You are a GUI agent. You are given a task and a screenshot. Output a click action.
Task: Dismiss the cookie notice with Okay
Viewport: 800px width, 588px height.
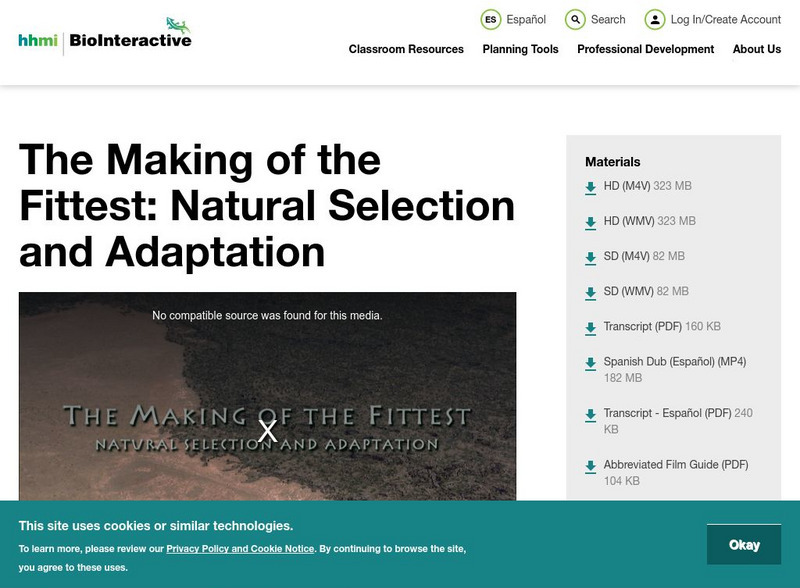tap(743, 544)
